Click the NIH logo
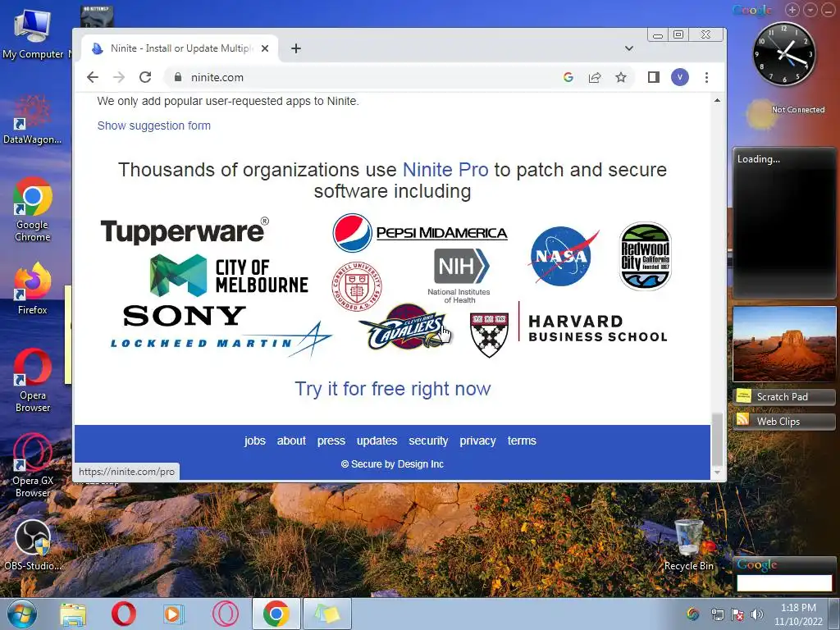Screen dimensions: 840x630 [x=459, y=276]
